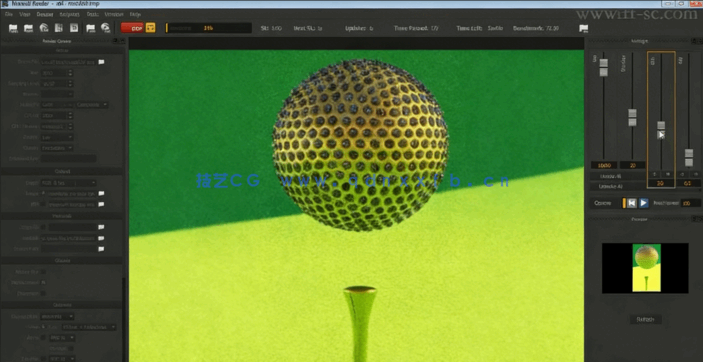Open the dropdown directly below Priority
Image resolution: width=703 pixels, height=362 pixels.
(57, 148)
